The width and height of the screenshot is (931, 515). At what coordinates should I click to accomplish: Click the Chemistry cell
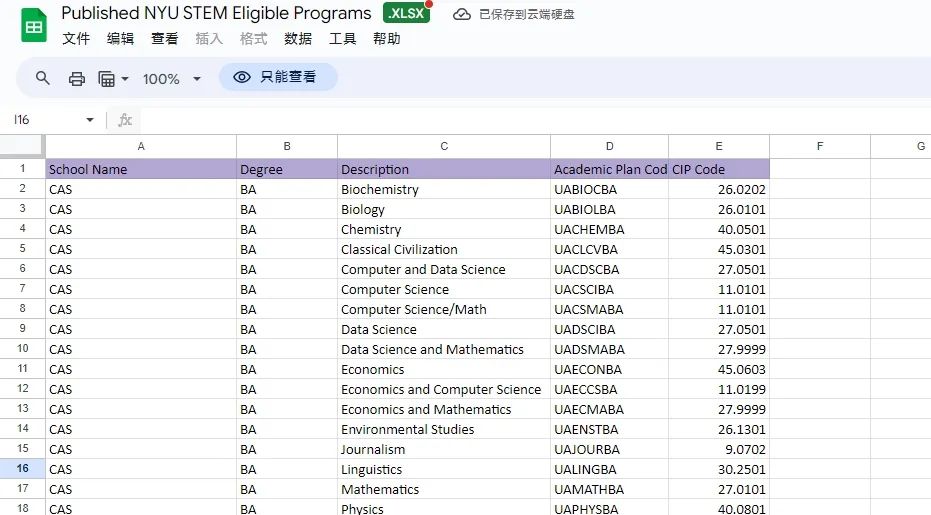point(444,229)
